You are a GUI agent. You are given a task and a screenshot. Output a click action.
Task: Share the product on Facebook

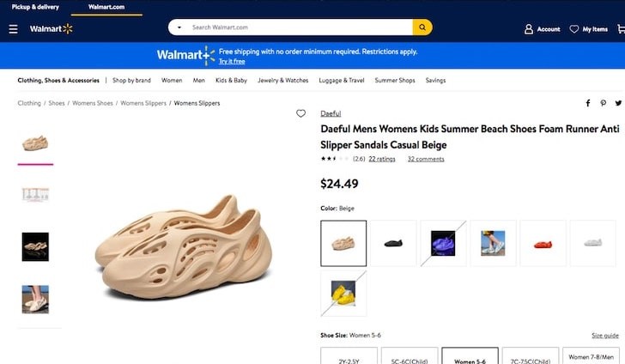click(x=588, y=103)
